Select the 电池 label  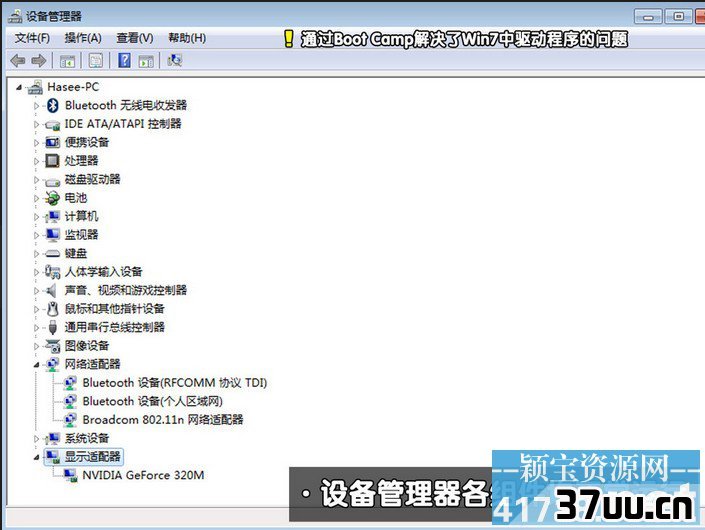click(76, 197)
